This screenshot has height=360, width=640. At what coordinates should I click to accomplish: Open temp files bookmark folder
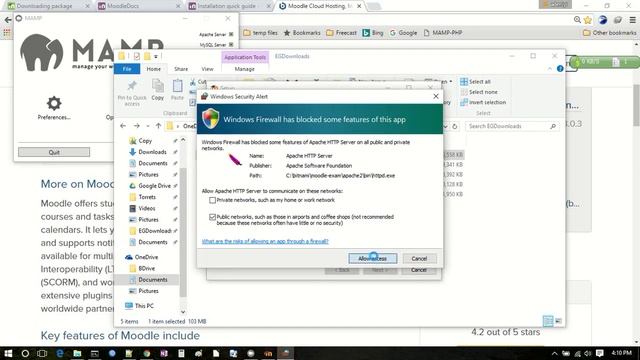tap(260, 33)
